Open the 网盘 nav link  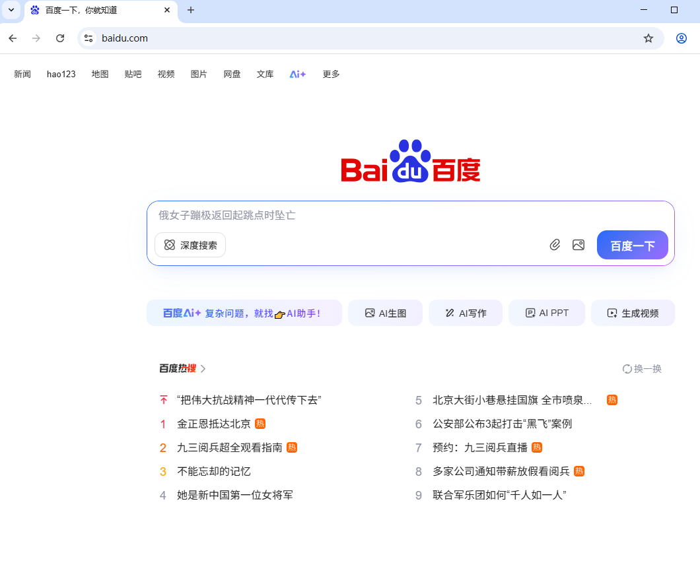232,74
